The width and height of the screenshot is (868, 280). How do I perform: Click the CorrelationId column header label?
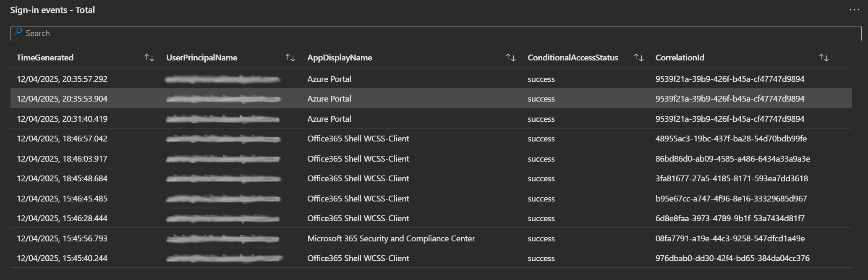(x=680, y=58)
